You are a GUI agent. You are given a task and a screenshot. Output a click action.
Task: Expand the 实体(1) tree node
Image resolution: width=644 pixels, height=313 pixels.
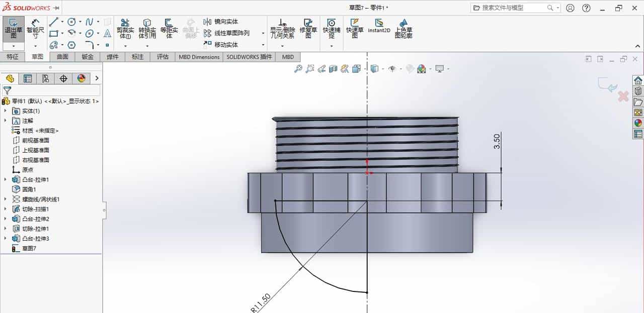tap(5, 111)
